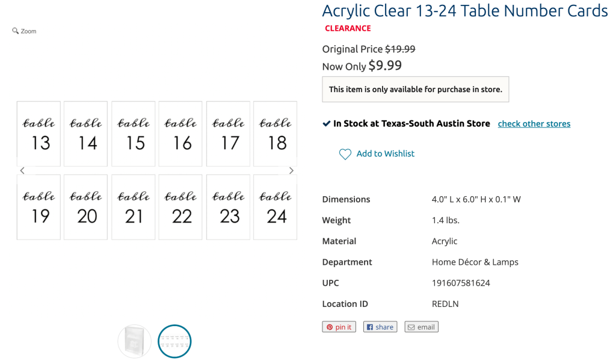Click the in-stock checkmark icon

tap(327, 123)
